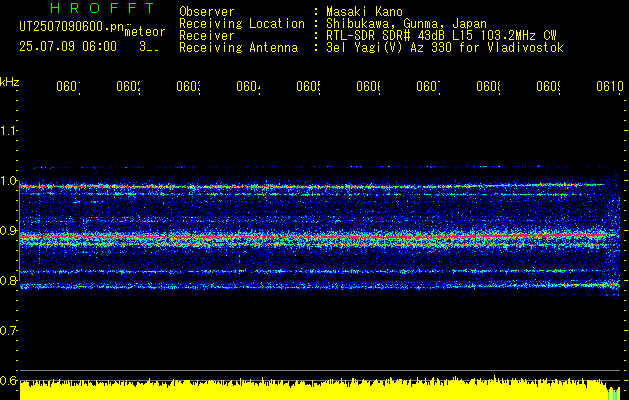The height and width of the screenshot is (400, 629).
Task: Click the 0604 time marker
Action: point(248,87)
